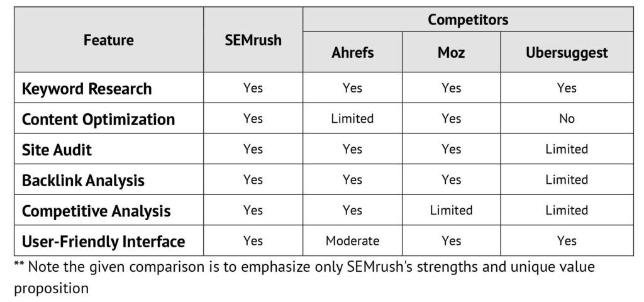Click the Keyword Research row label
This screenshot has width=644, height=302.
point(87,88)
